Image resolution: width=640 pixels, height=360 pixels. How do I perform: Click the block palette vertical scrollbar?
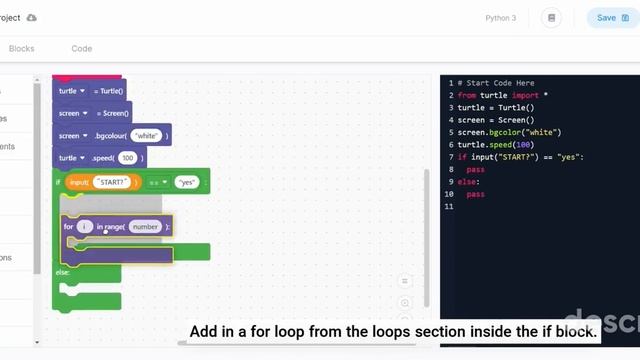(37, 178)
